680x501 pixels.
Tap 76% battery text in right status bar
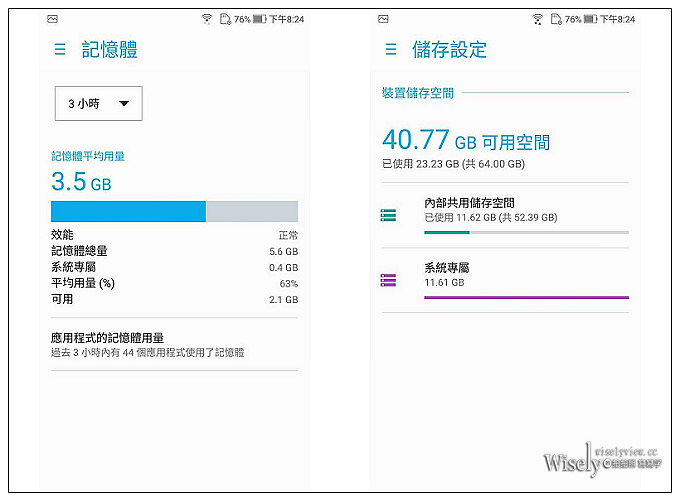pos(573,19)
